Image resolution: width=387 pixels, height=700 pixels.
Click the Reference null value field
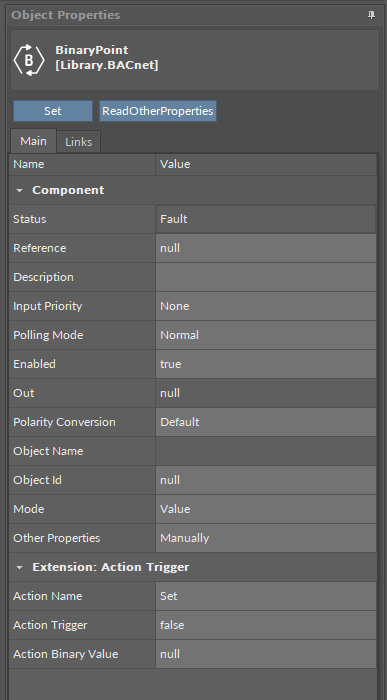pyautogui.click(x=266, y=248)
